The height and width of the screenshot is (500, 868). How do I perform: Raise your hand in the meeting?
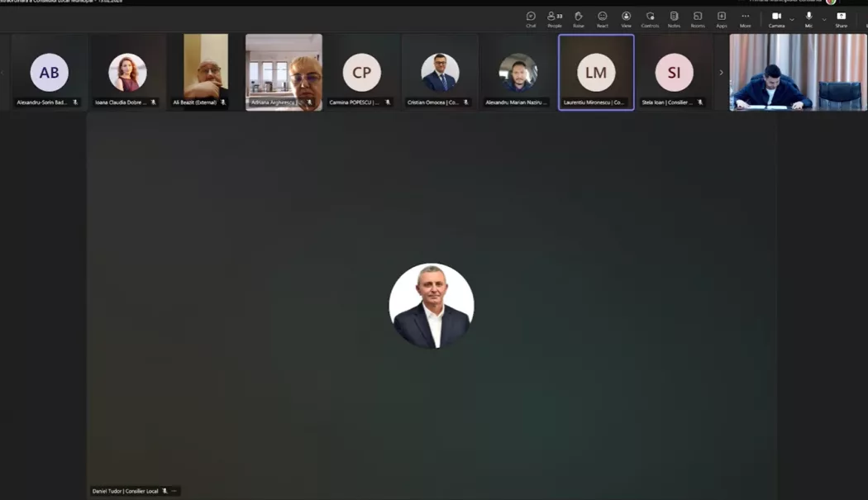pyautogui.click(x=579, y=19)
